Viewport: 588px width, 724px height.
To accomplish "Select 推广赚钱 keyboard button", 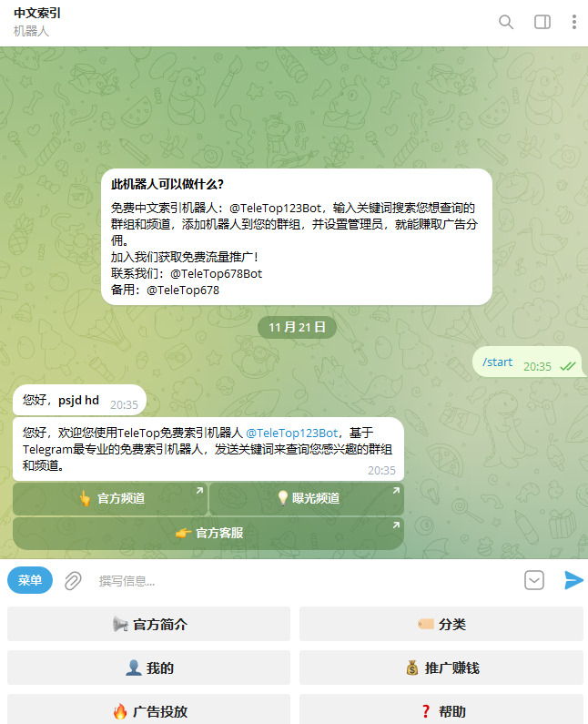I will pyautogui.click(x=441, y=668).
